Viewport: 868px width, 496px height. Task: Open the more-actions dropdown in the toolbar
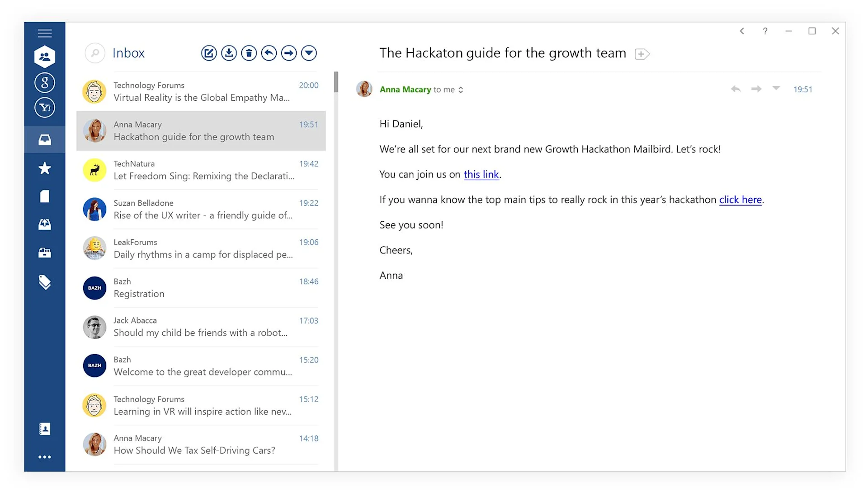click(x=309, y=53)
